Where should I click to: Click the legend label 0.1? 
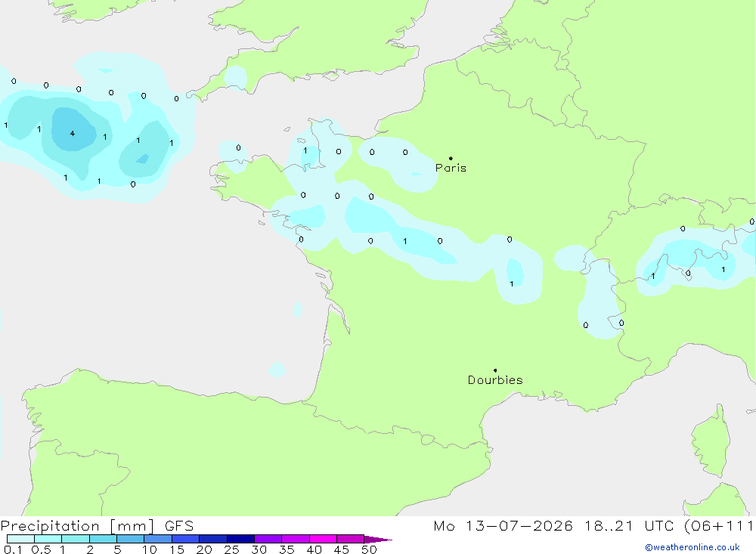[x=13, y=549]
